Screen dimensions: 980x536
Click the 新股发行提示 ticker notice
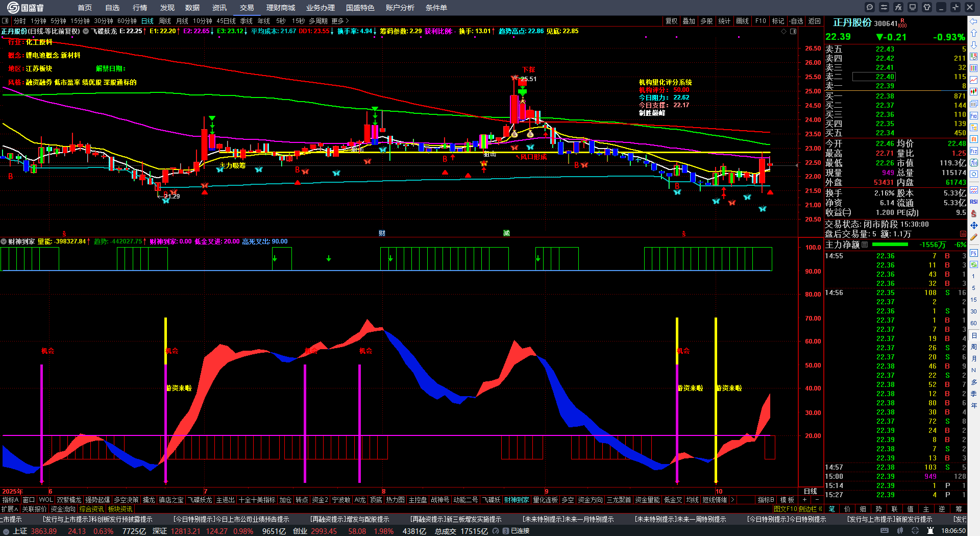point(890,519)
